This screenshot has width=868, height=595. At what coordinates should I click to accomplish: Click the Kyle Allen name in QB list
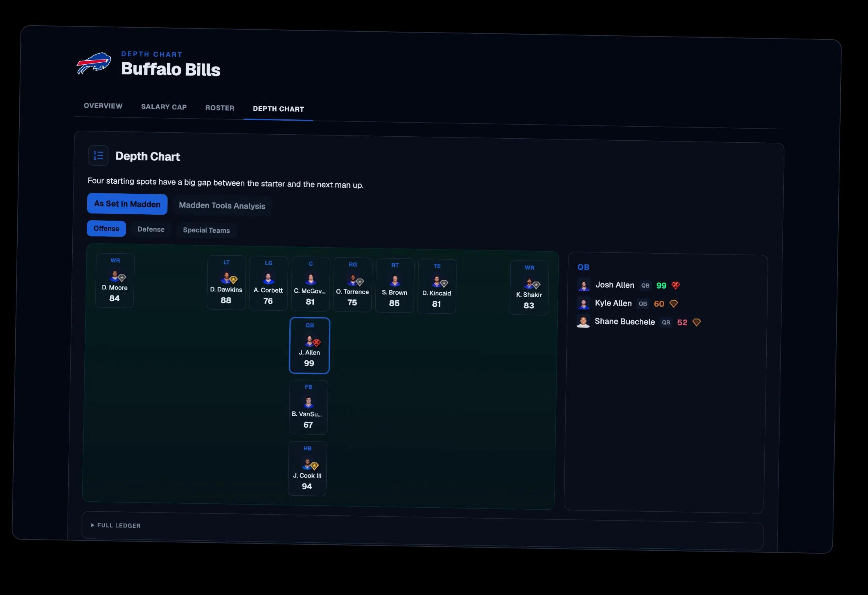pyautogui.click(x=613, y=303)
